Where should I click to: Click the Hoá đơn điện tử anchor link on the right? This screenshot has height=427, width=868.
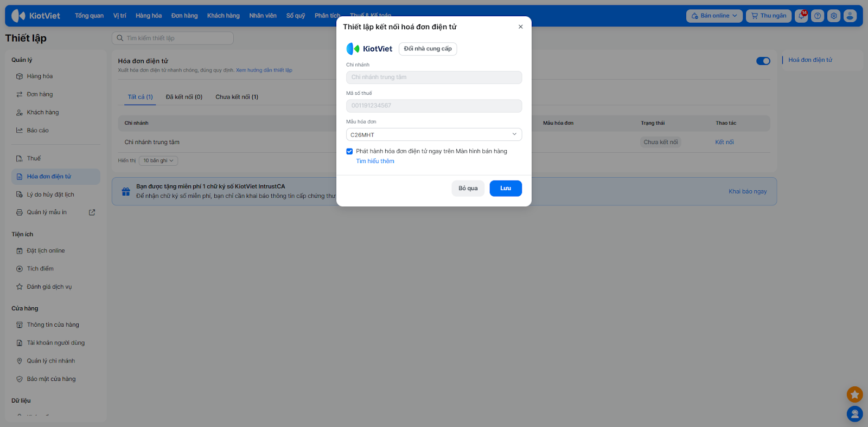click(x=810, y=60)
